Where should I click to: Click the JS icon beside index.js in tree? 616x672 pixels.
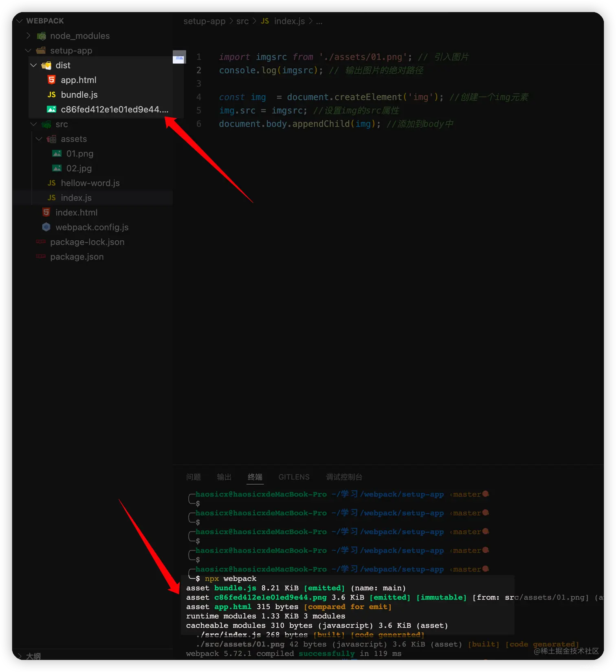pos(51,198)
